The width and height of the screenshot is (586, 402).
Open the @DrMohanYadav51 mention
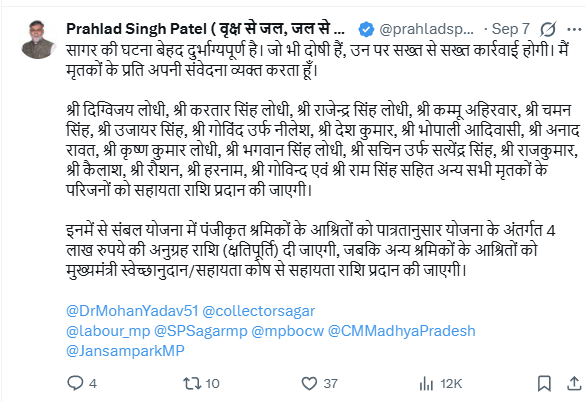click(x=132, y=311)
